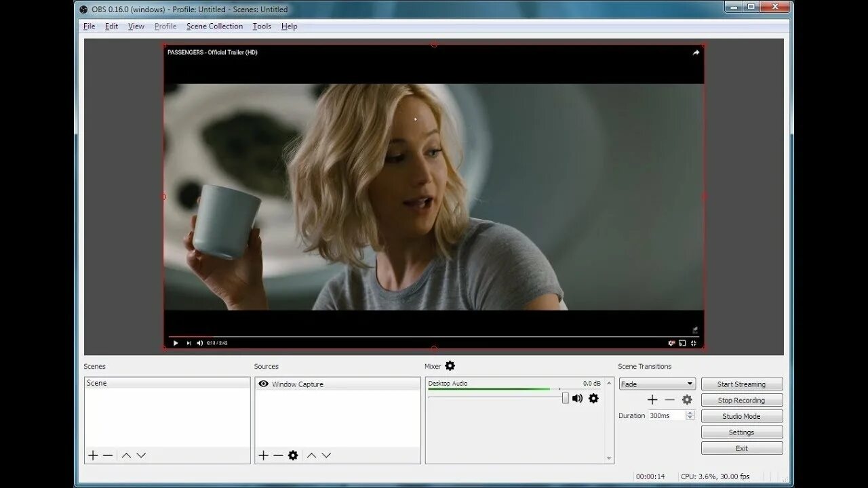Image resolution: width=868 pixels, height=488 pixels.
Task: Click PASSENGERS Official Trailer title text
Action: coord(212,52)
